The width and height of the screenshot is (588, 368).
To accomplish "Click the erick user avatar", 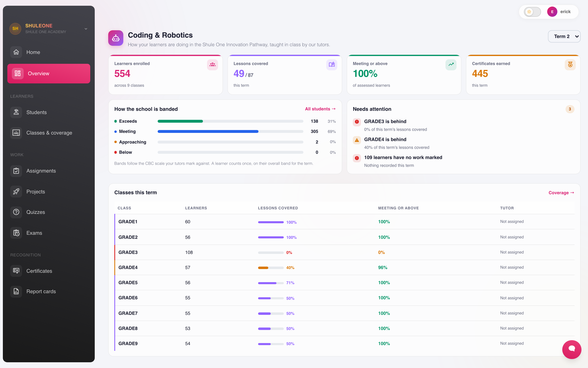I will [552, 12].
